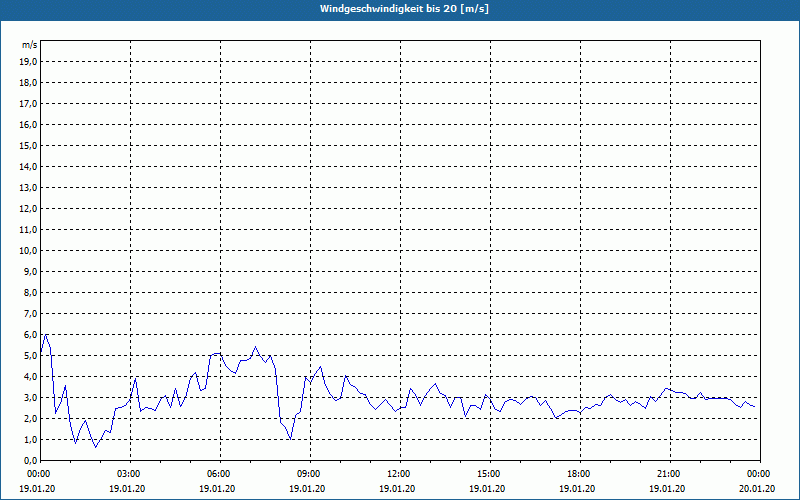Click the 8,0 y-axis label
Image resolution: width=800 pixels, height=500 pixels.
coord(30,292)
